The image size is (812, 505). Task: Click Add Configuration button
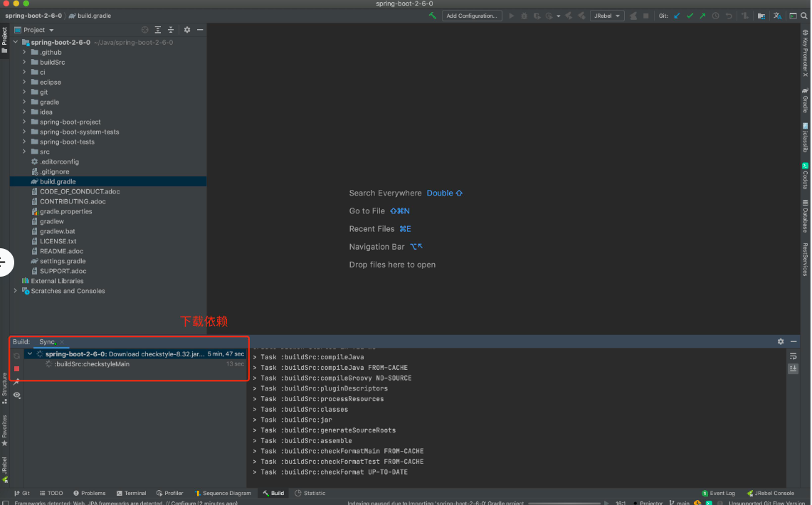point(472,16)
